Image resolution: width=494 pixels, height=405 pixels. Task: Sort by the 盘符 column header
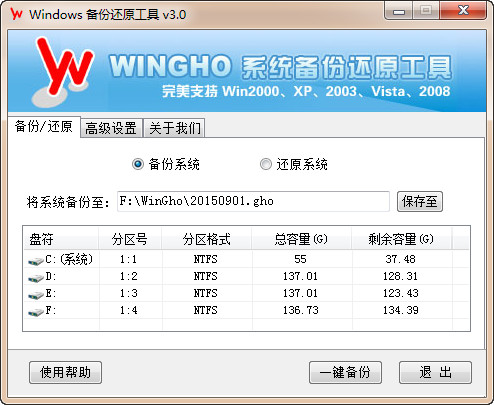(61, 239)
